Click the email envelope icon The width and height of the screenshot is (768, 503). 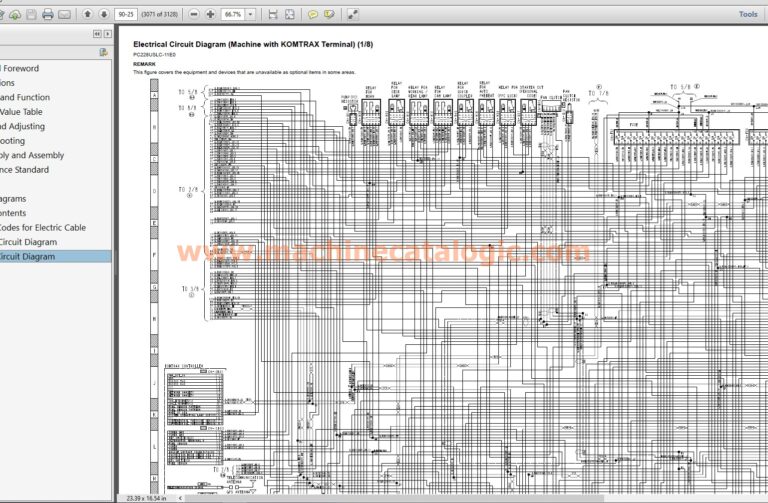click(64, 15)
